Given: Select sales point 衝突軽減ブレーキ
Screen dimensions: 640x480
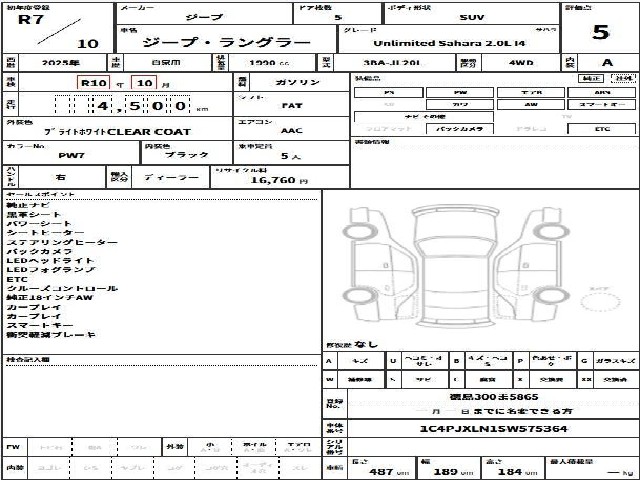Looking at the screenshot, I should [51, 335].
